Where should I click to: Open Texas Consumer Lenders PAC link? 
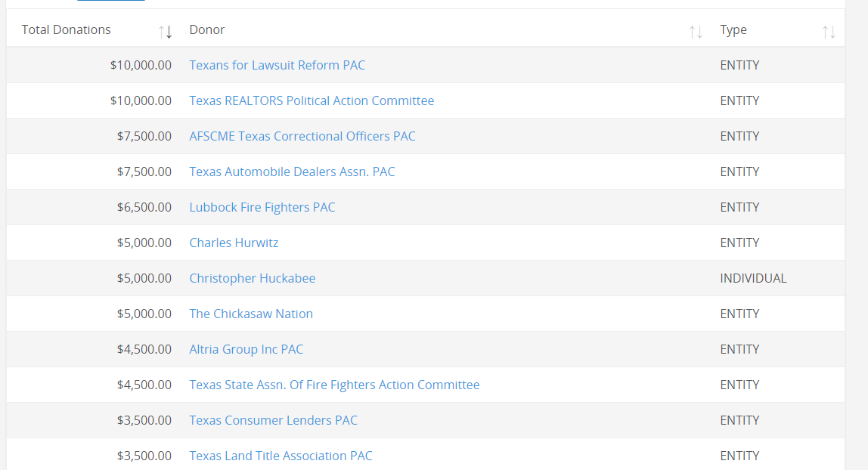(x=274, y=420)
